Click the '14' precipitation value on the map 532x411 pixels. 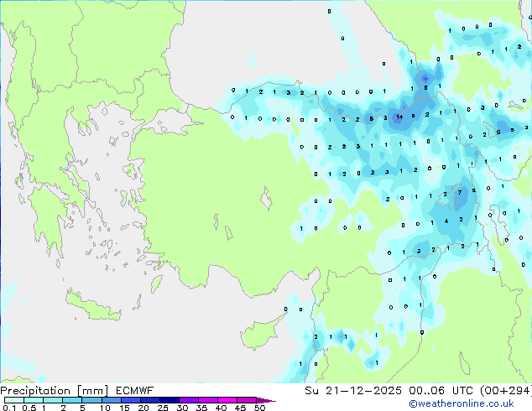399,117
